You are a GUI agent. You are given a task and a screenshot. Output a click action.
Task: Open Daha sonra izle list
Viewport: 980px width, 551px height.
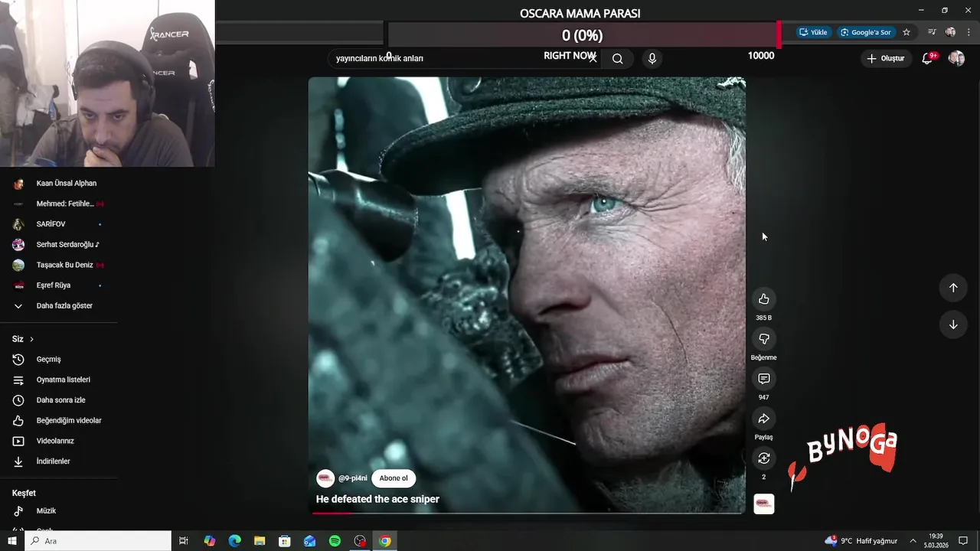click(60, 400)
